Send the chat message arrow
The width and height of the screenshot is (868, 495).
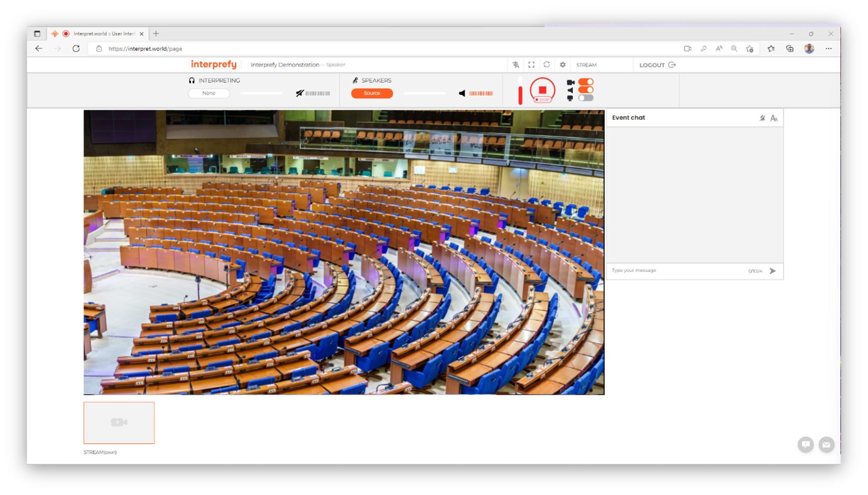tap(772, 271)
